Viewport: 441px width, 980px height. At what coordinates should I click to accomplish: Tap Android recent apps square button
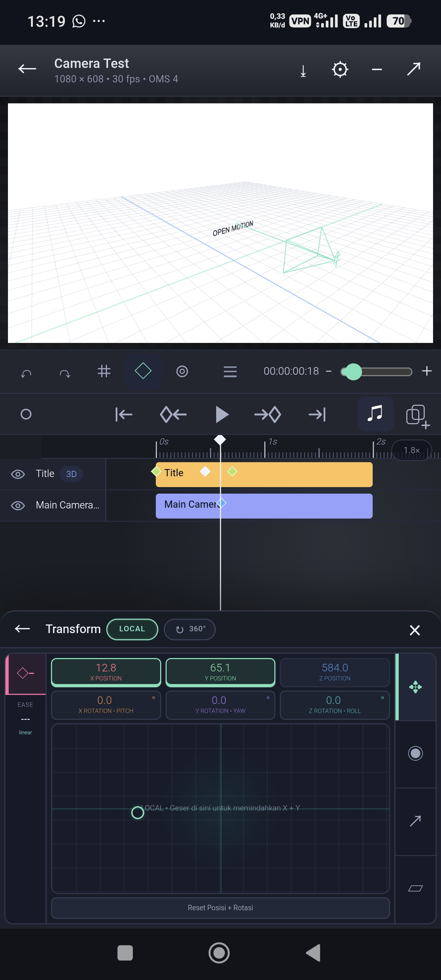coord(125,953)
